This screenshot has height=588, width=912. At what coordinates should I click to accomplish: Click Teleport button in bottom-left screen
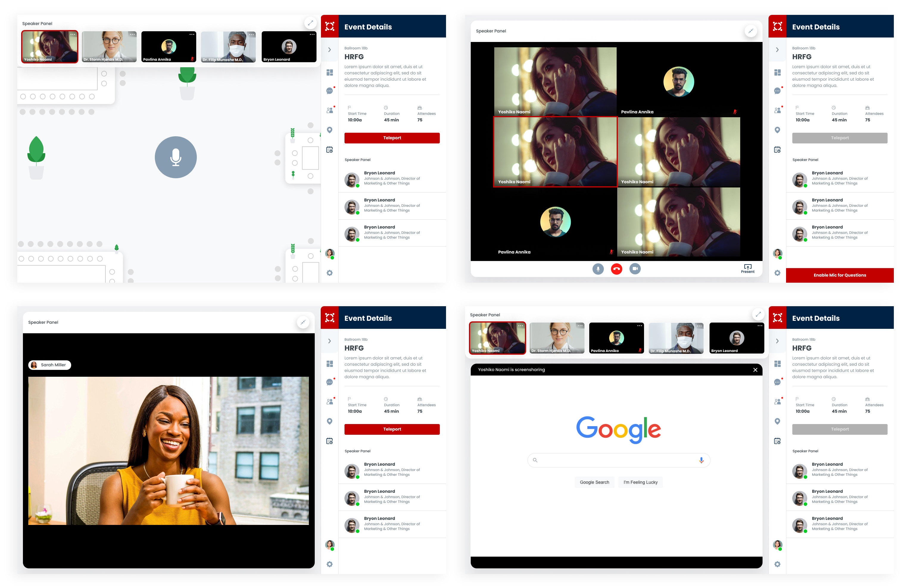click(x=392, y=429)
